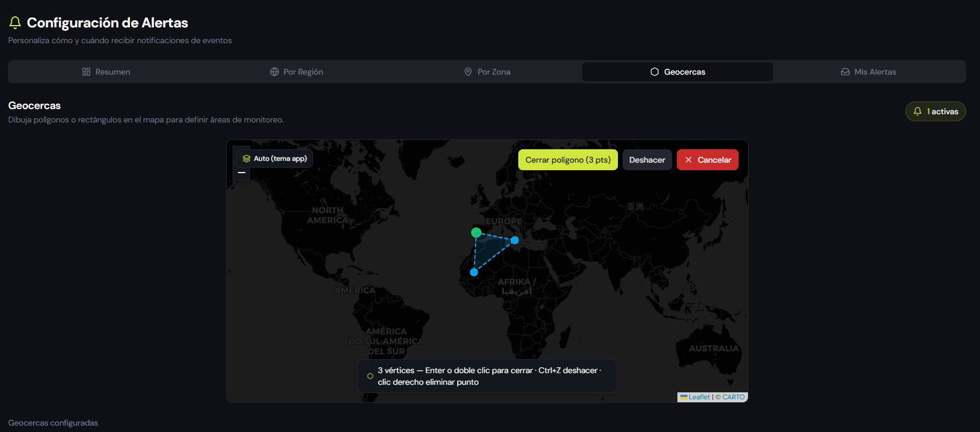Click the Deshacer button
Viewport: 980px width, 432px height.
click(x=647, y=160)
